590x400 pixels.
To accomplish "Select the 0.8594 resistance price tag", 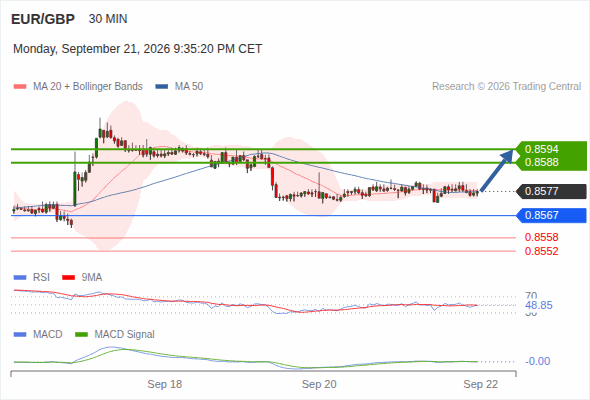I will [541, 149].
